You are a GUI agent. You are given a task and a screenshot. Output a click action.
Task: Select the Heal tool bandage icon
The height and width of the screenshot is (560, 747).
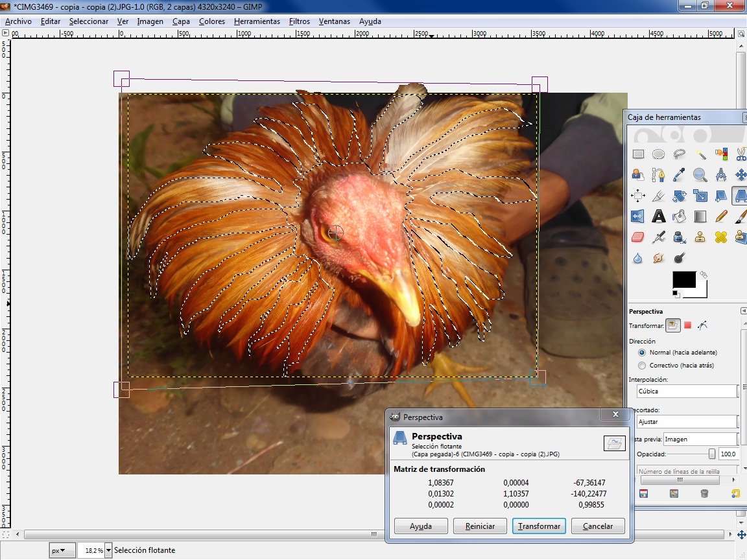[x=720, y=237]
